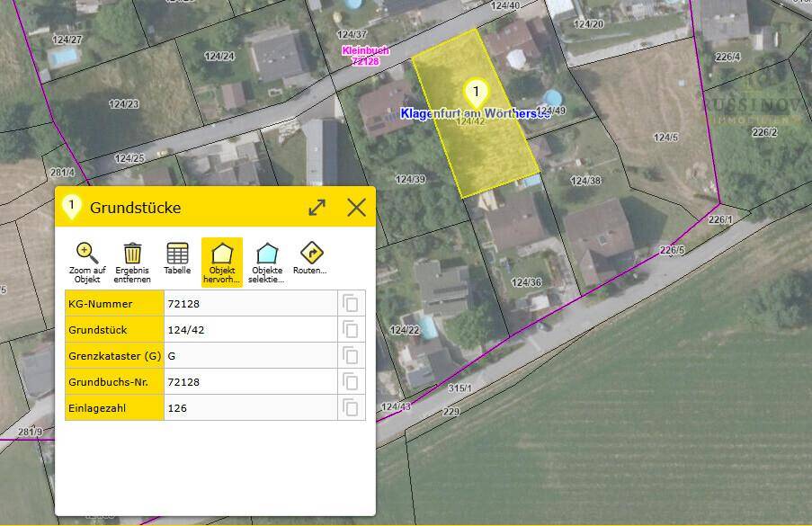Click the Kleinbuch 72128 map label
The height and width of the screenshot is (526, 812).
click(366, 56)
